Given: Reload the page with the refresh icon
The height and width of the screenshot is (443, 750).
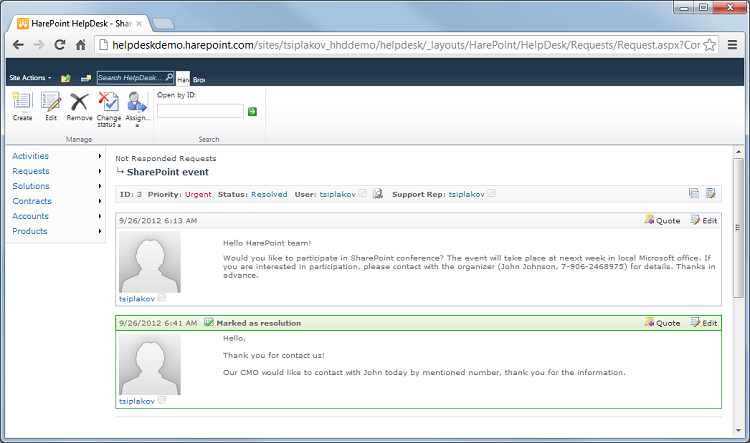Looking at the screenshot, I should (60, 45).
